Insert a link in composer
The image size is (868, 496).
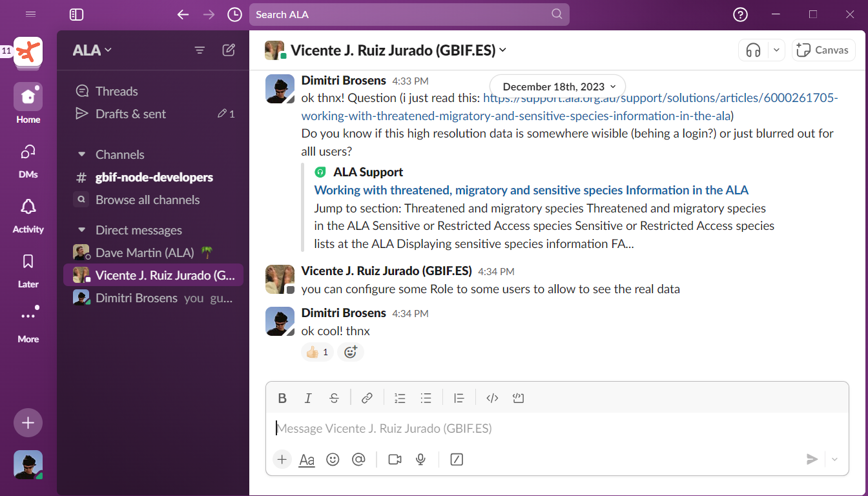click(367, 398)
